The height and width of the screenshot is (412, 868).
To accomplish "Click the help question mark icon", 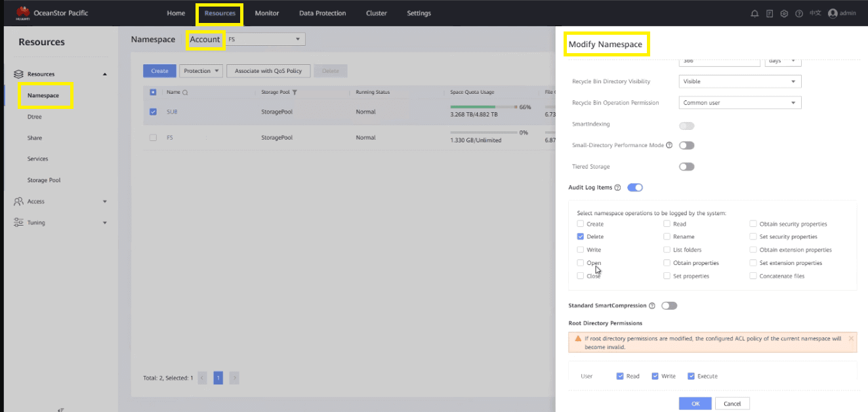I will click(798, 13).
